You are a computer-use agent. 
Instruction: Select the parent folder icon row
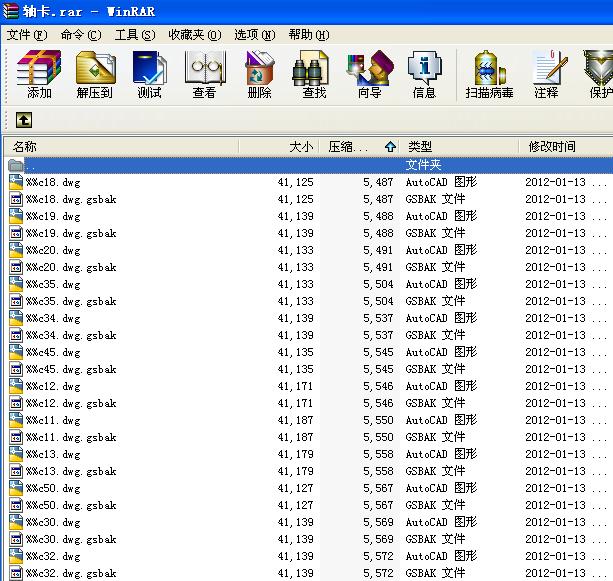point(310,165)
